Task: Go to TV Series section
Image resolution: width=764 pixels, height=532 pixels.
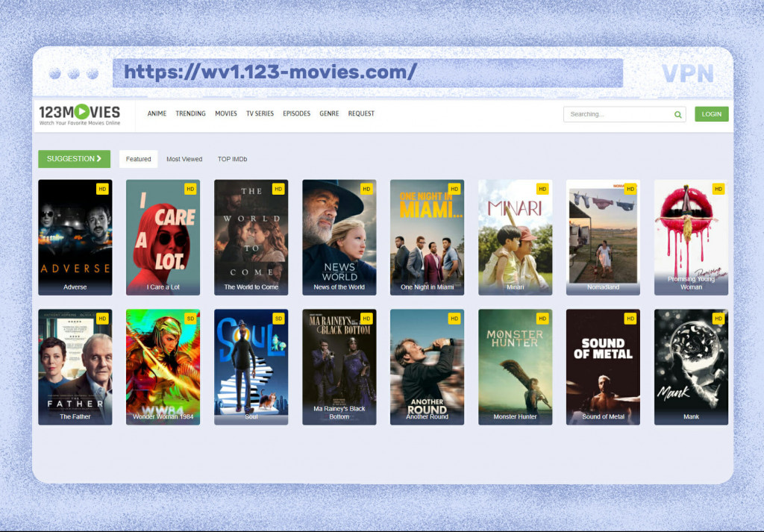Action: pyautogui.click(x=260, y=113)
